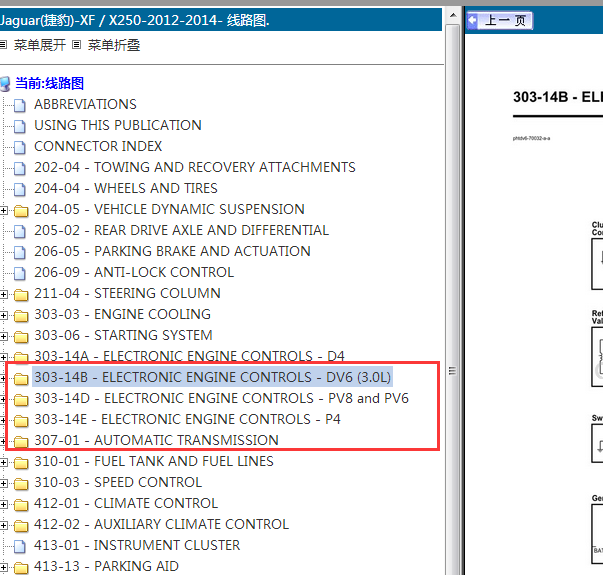Open the CONNECTOR INDEX entry

pos(98,146)
